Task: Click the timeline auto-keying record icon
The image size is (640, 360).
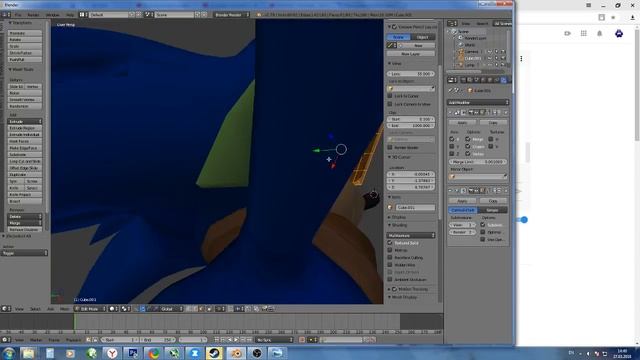Action: tap(302, 340)
